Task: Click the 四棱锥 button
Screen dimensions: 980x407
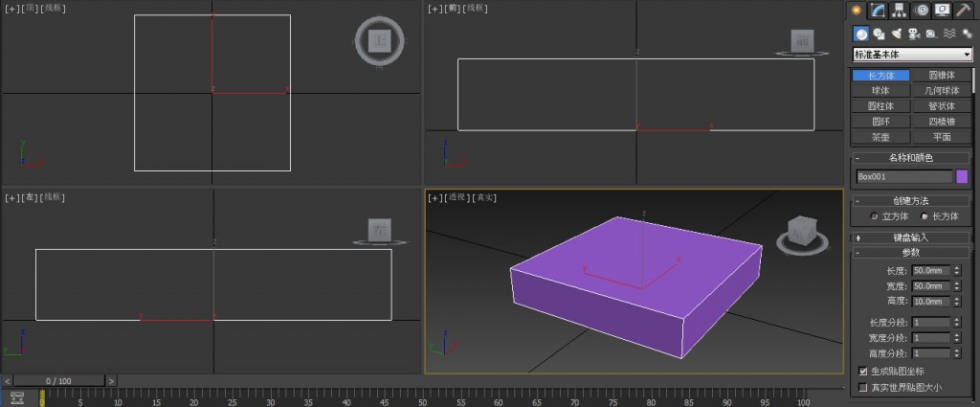Action: [x=942, y=122]
